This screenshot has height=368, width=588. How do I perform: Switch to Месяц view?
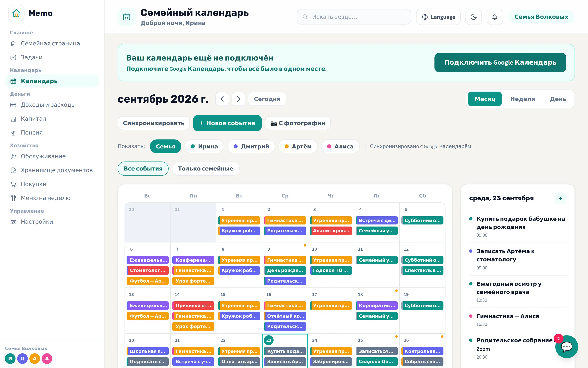(485, 99)
